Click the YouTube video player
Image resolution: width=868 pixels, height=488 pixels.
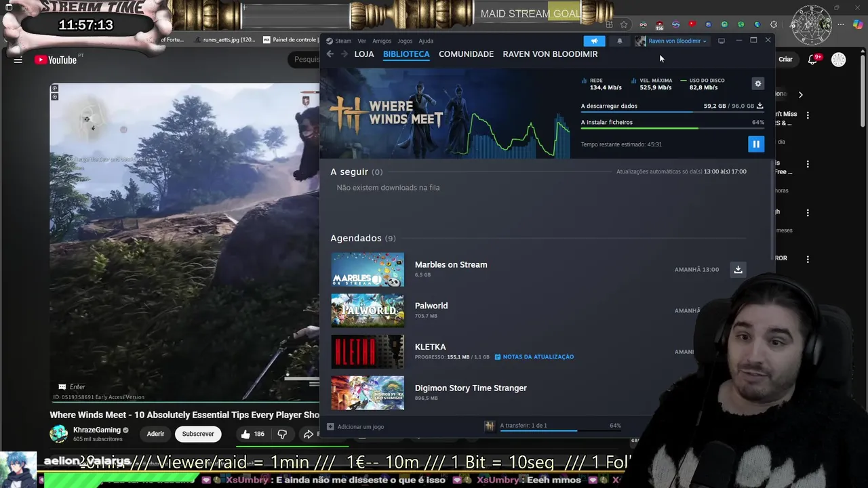(x=184, y=243)
